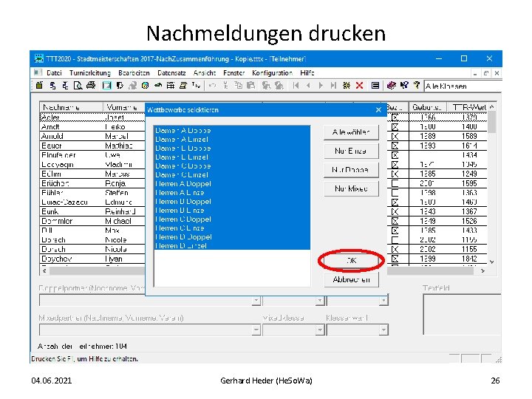Click the first toolbar icon
532x399 pixels.
click(39, 86)
